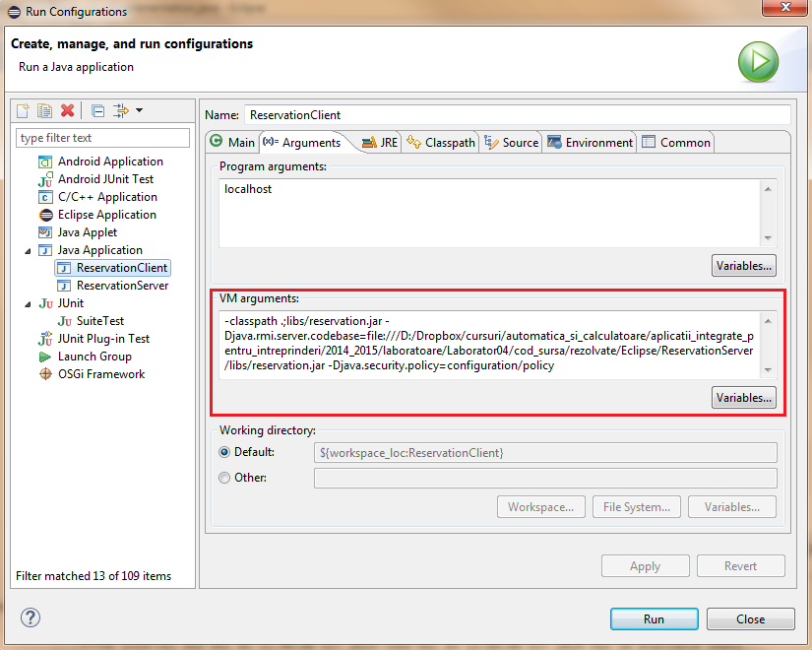Click the green Run arrow banner icon

(x=758, y=62)
